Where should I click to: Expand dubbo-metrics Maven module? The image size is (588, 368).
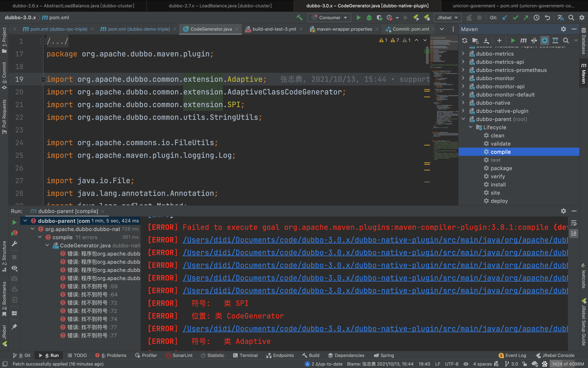click(463, 54)
